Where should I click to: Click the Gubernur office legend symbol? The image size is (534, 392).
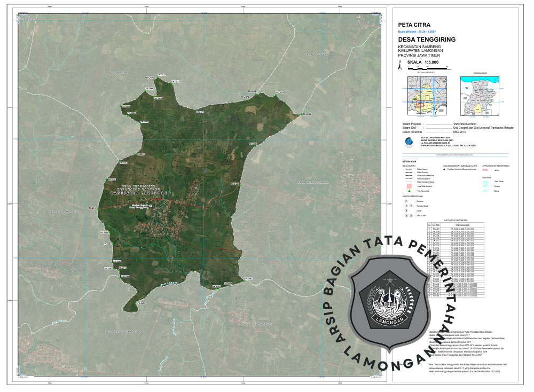click(405, 201)
